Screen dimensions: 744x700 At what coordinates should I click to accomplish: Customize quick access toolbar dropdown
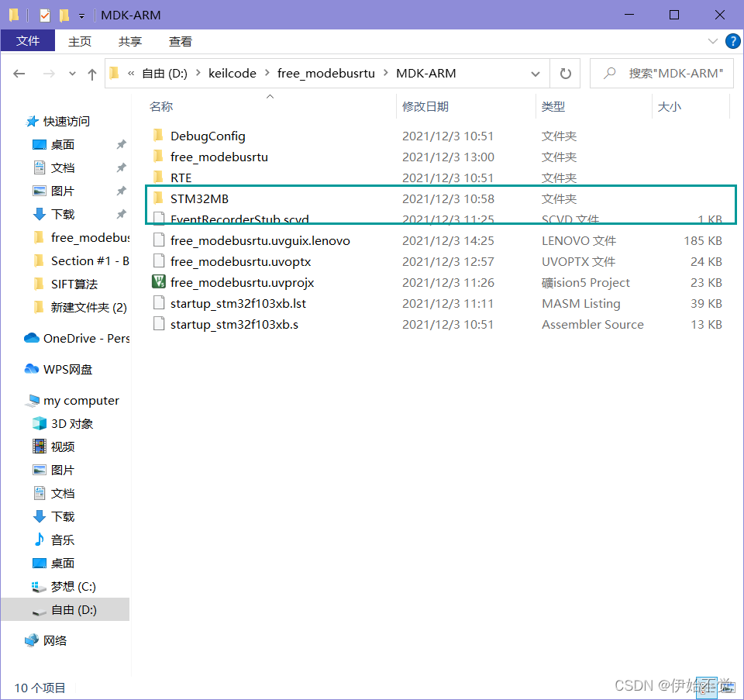[x=81, y=16]
